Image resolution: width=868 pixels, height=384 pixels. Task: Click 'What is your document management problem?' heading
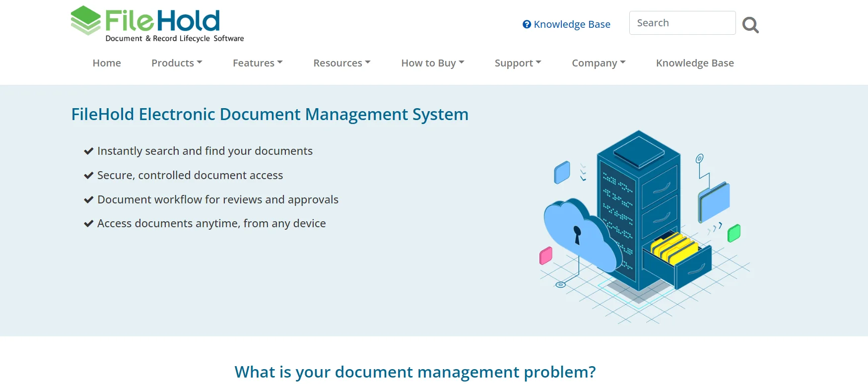tap(415, 372)
